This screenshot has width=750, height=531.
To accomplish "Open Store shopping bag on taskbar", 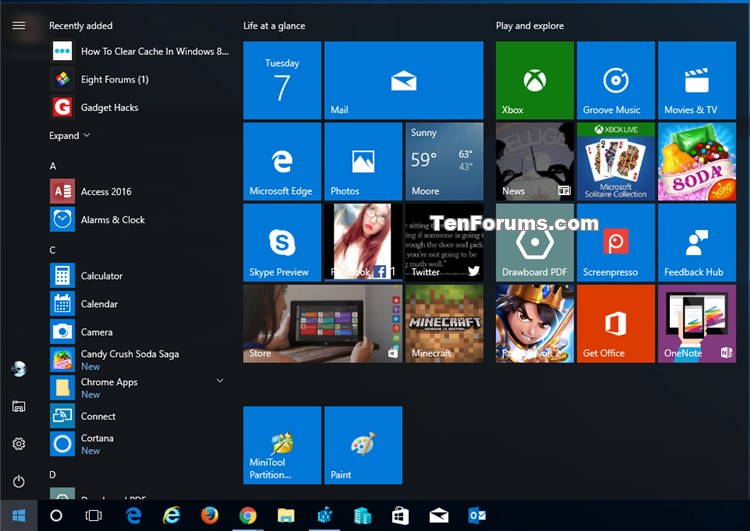I will pos(400,515).
